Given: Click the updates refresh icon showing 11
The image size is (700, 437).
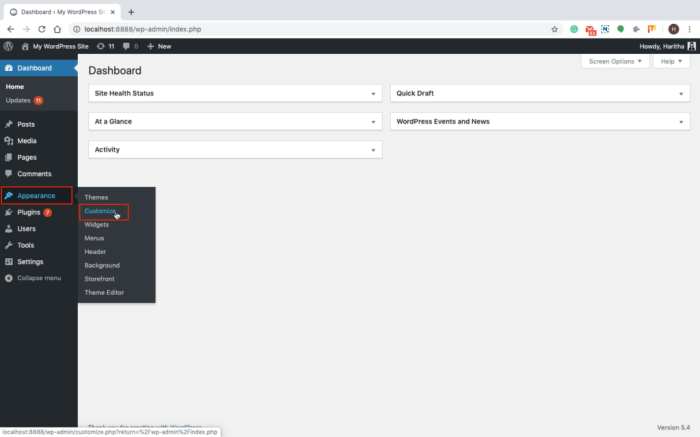Looking at the screenshot, I should tap(100, 46).
